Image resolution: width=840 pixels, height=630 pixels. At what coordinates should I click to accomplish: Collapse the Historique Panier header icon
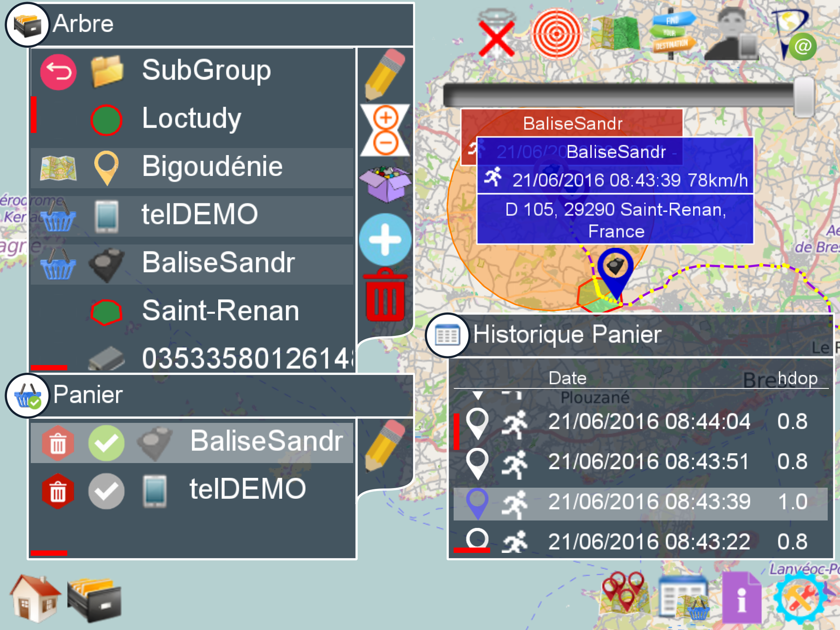click(x=447, y=335)
